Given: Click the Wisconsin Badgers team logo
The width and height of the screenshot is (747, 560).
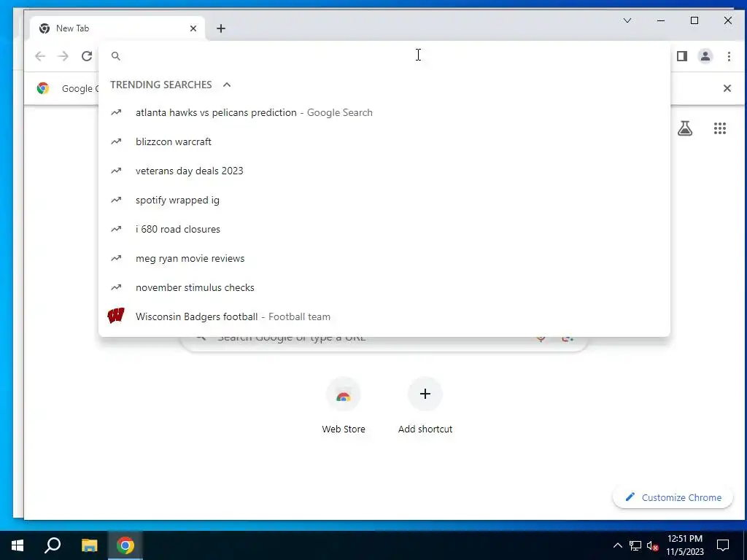Looking at the screenshot, I should (116, 316).
